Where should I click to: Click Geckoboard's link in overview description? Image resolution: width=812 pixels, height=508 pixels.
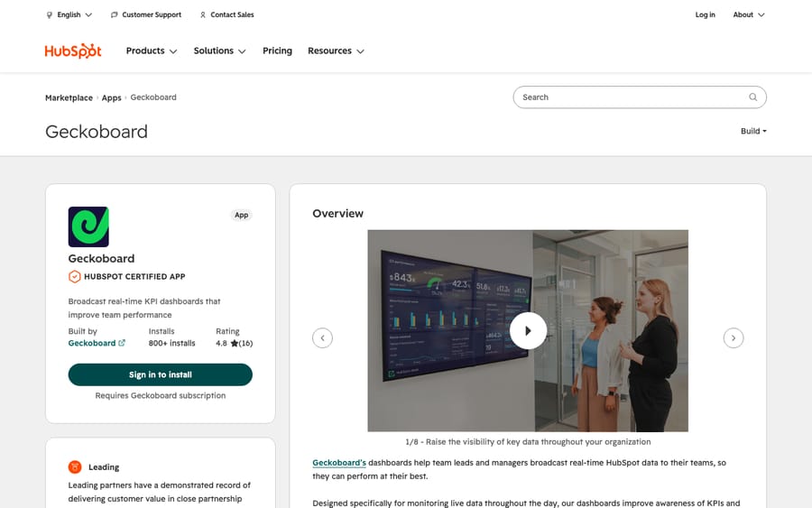(339, 462)
